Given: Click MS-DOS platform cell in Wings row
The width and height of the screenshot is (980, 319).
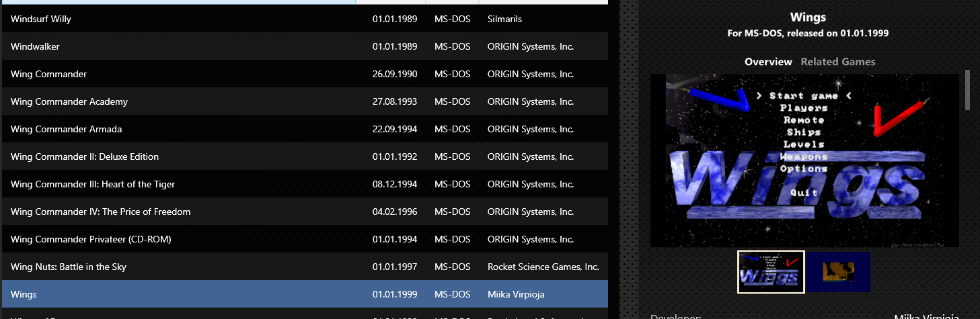Looking at the screenshot, I should click(x=453, y=294).
